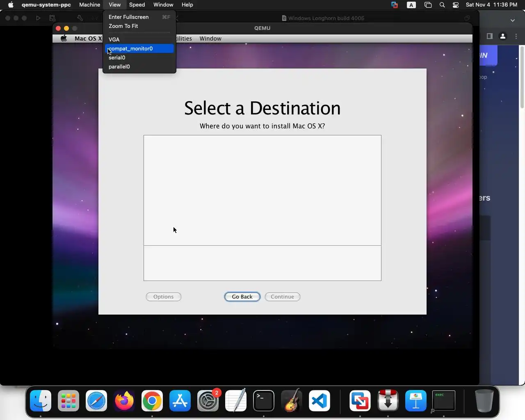The height and width of the screenshot is (420, 525).
Task: Open the guest Mac OS X Window menu
Action: point(210,39)
